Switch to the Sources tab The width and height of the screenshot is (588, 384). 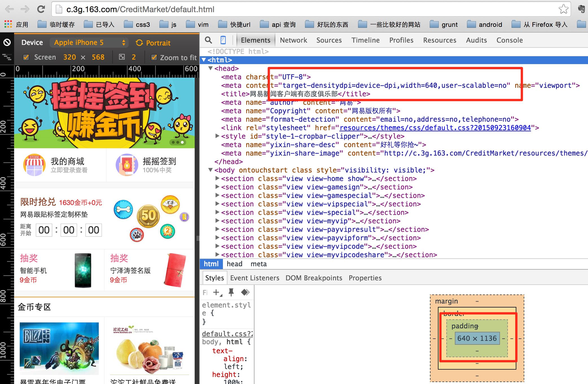(329, 40)
